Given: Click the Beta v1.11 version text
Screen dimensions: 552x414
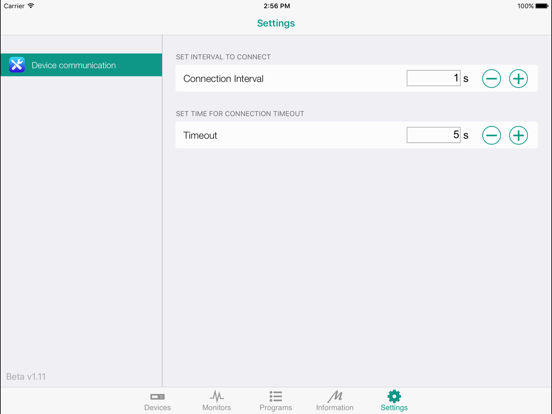Looking at the screenshot, I should [26, 377].
